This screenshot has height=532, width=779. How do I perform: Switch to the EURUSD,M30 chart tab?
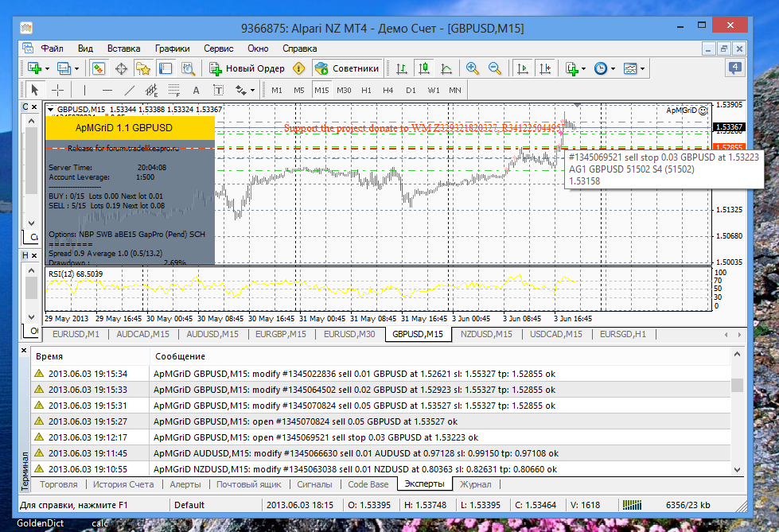349,334
